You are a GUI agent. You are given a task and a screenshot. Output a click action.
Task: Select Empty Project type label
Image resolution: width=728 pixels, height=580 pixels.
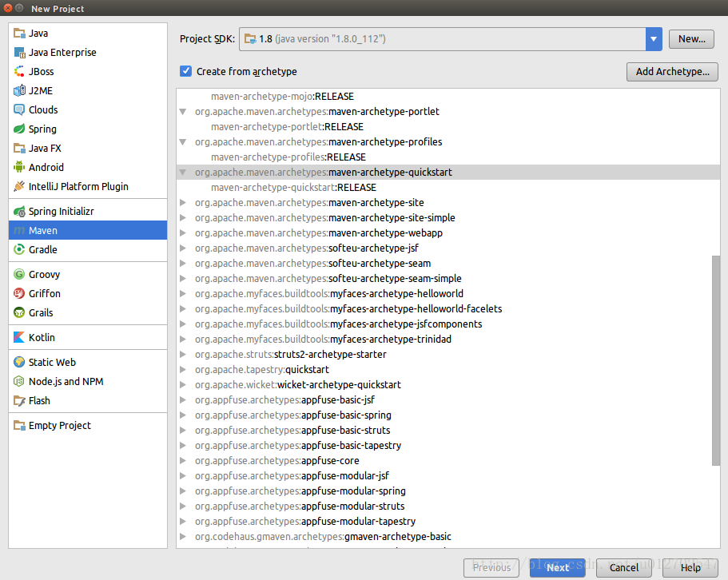(x=59, y=426)
